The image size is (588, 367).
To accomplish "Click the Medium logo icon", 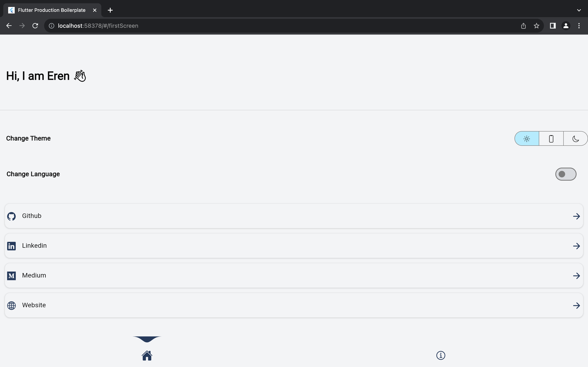I will [x=11, y=276].
